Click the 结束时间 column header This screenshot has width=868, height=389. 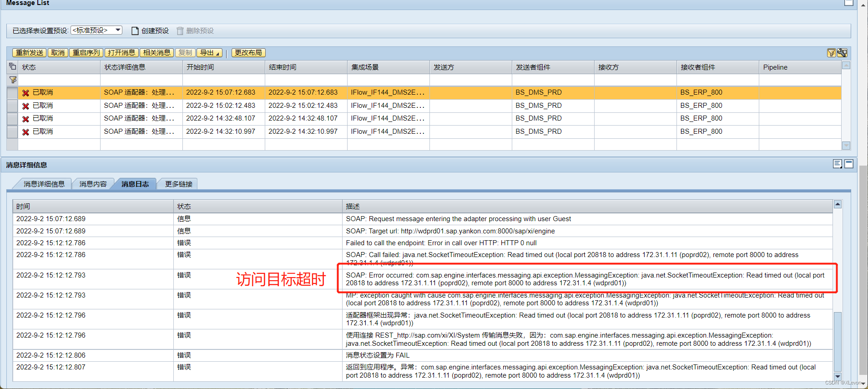306,67
